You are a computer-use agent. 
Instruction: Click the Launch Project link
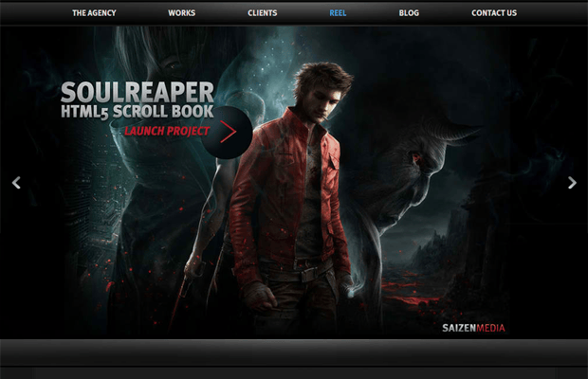(167, 131)
